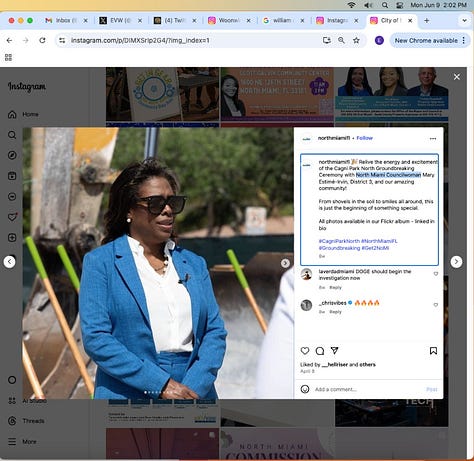Click the site info icon in address bar
This screenshot has height=461, width=474.
tap(62, 40)
